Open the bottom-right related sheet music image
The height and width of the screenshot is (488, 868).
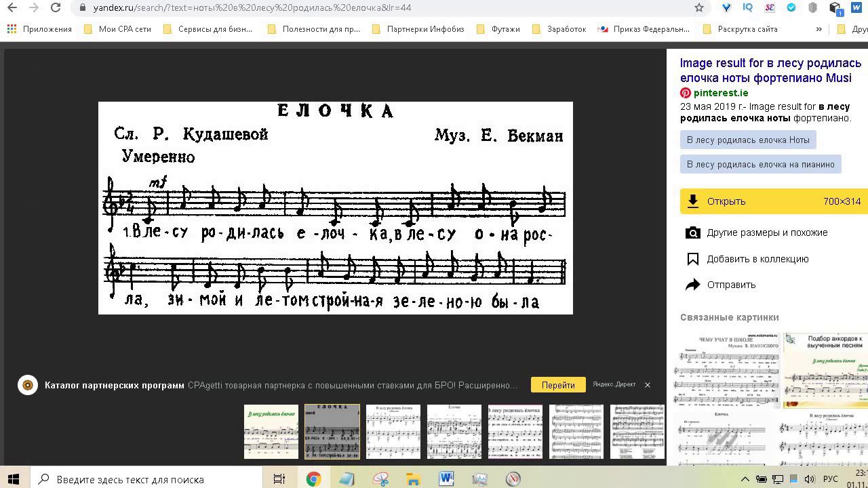click(x=822, y=438)
